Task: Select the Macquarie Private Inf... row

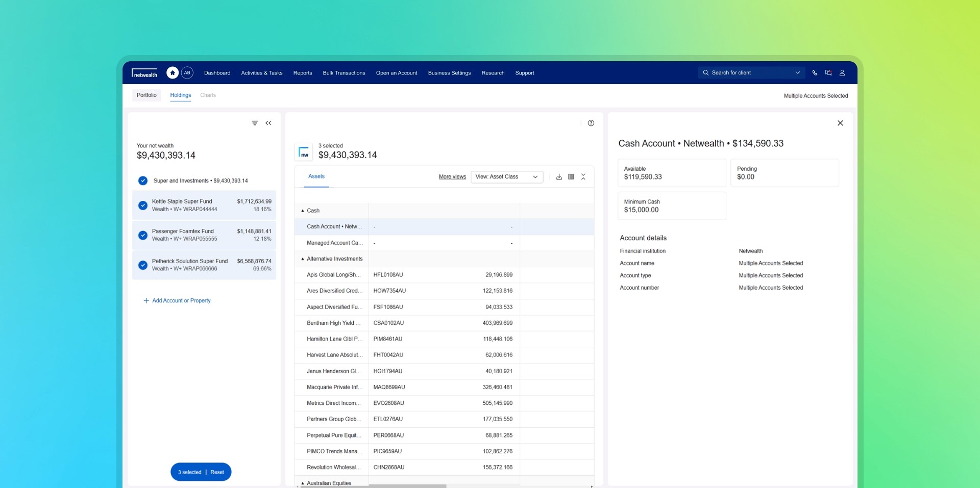Action: (x=444, y=387)
